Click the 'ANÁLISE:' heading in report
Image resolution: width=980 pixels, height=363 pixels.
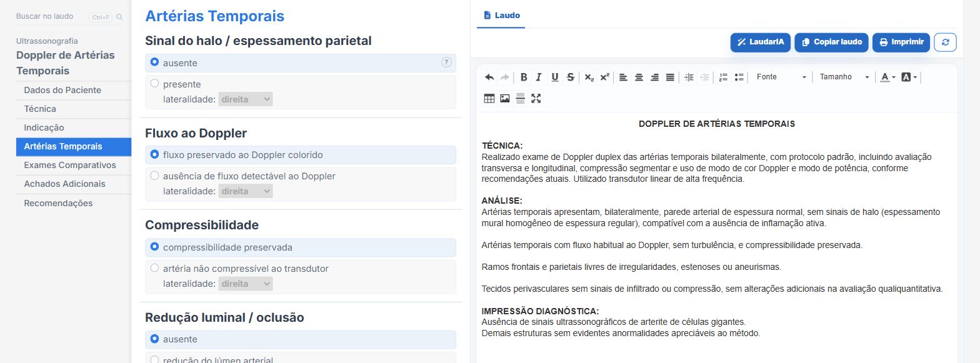click(502, 201)
